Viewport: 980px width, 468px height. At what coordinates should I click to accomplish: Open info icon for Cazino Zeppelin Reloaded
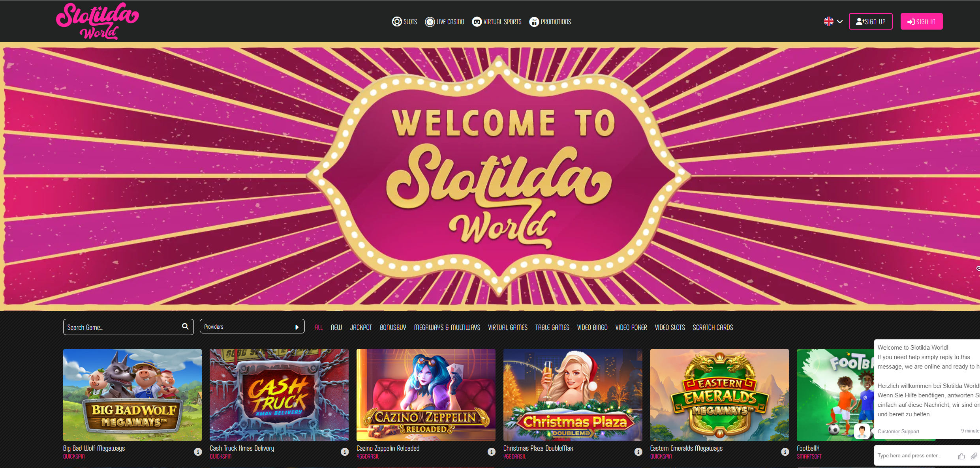(491, 452)
